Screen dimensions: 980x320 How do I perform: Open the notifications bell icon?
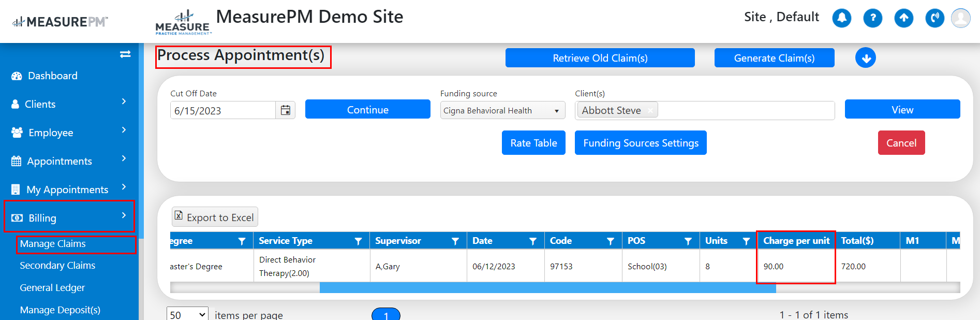(842, 18)
